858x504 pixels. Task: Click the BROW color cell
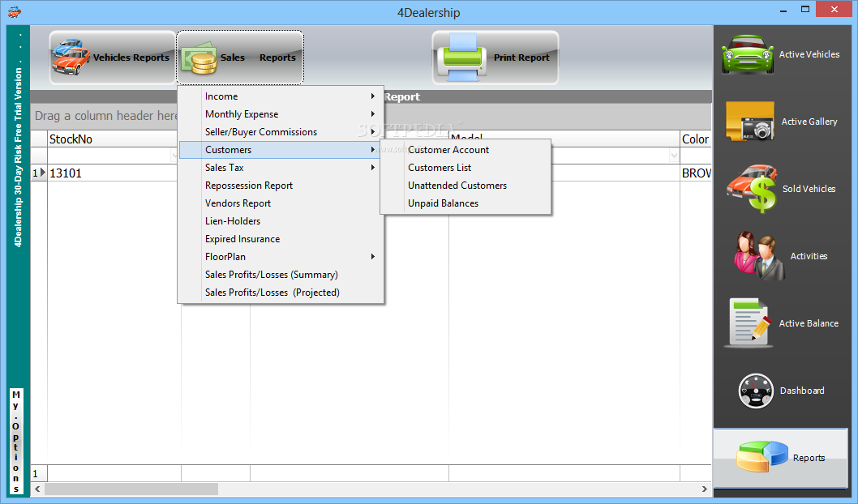696,173
